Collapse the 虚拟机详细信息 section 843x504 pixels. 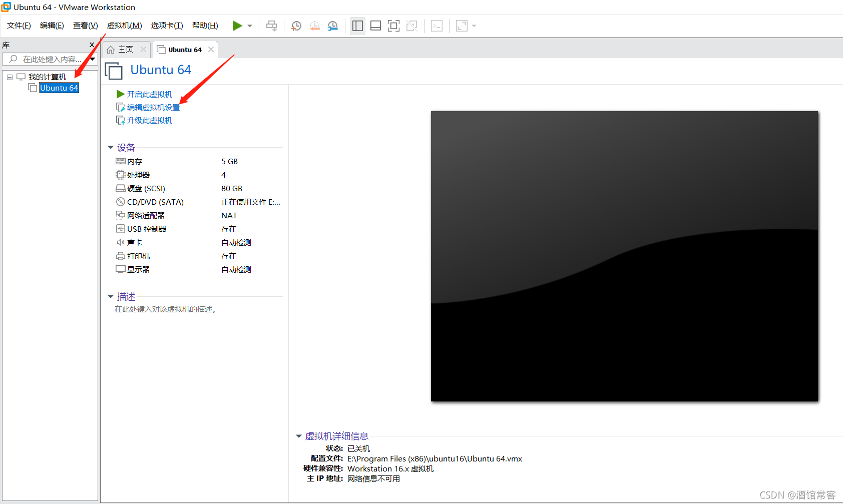pyautogui.click(x=299, y=436)
